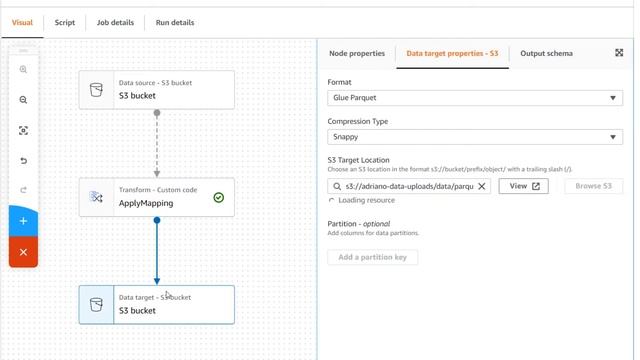Redo the canvas action
640x360 pixels.
click(x=23, y=190)
